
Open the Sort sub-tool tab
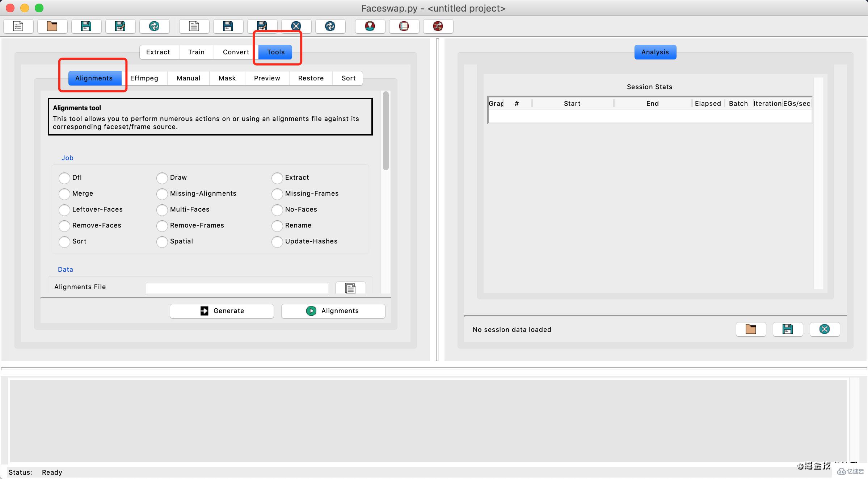point(348,77)
